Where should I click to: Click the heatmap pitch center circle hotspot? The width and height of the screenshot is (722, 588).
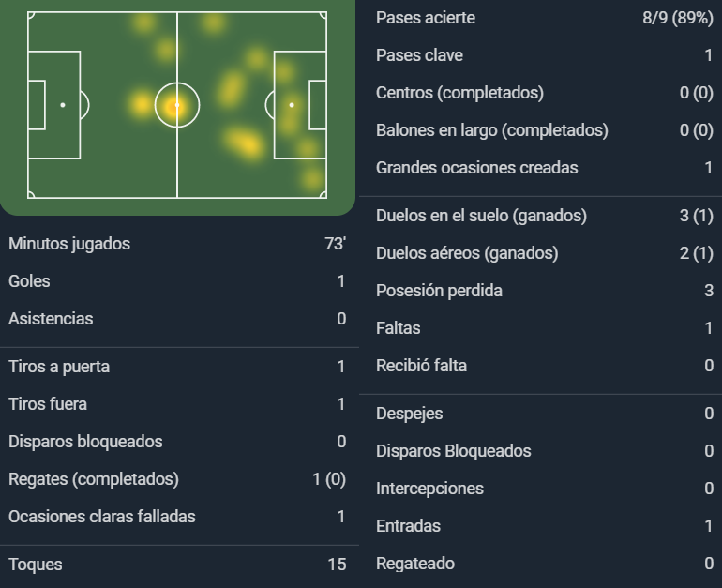click(x=177, y=105)
